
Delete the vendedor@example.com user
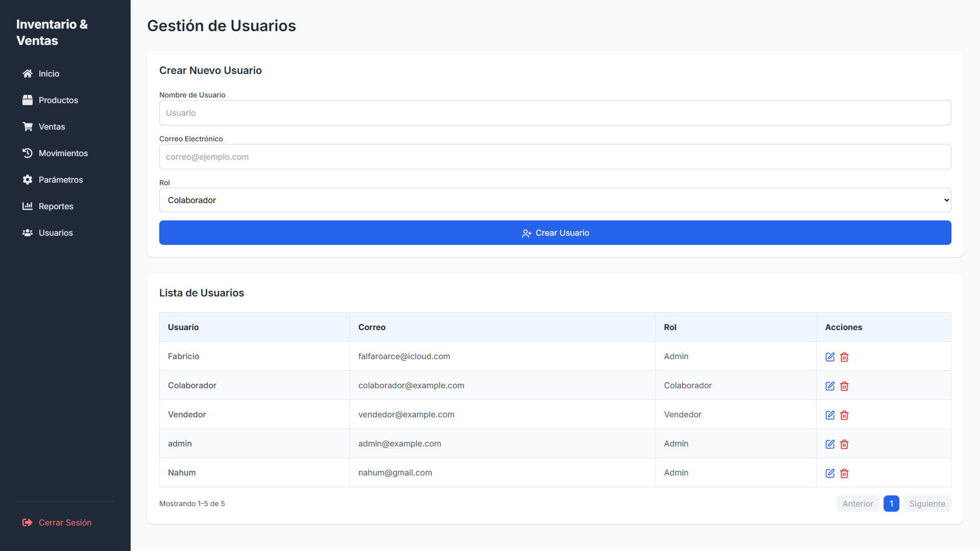click(x=844, y=415)
